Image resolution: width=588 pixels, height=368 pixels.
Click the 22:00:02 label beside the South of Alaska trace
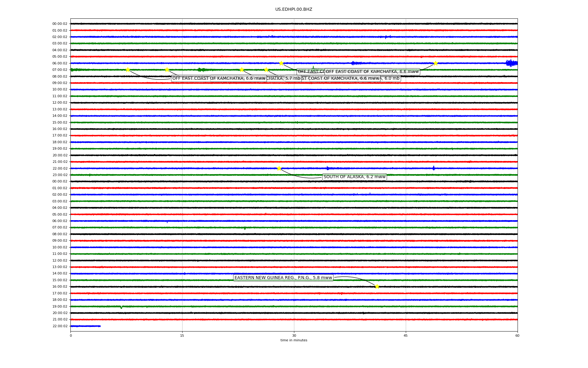(x=60, y=168)
